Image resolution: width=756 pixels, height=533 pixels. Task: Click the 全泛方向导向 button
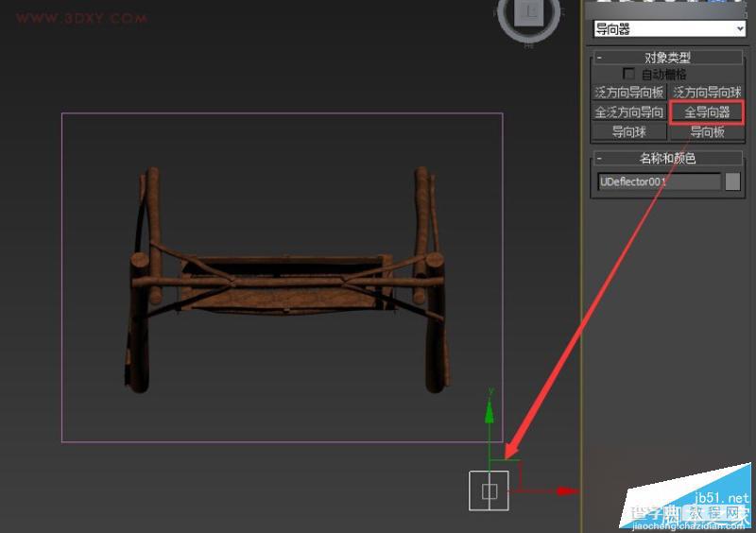coord(628,112)
